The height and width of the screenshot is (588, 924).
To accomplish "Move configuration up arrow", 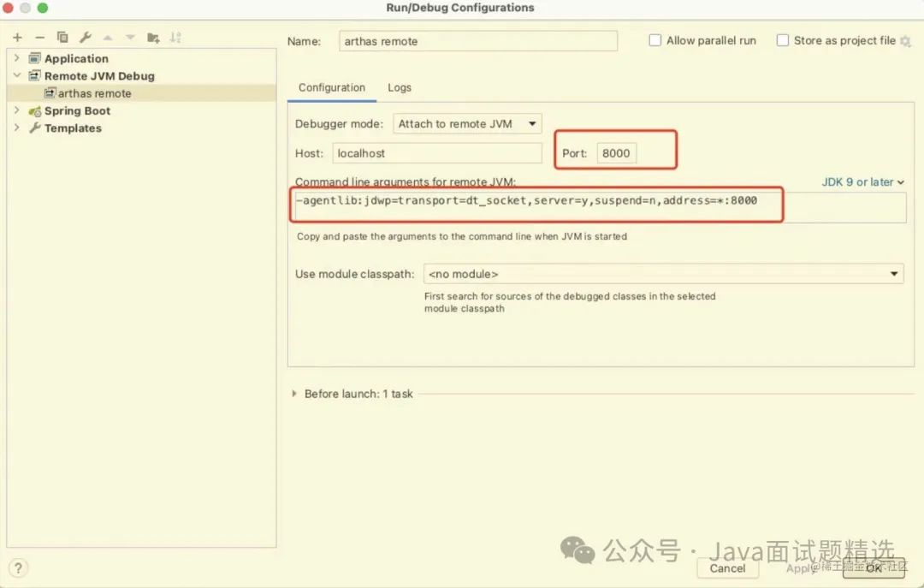I will 108,38.
